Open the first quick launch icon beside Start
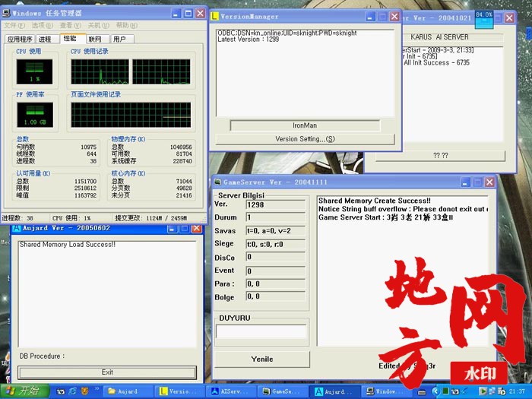532x399 pixels. [60, 391]
